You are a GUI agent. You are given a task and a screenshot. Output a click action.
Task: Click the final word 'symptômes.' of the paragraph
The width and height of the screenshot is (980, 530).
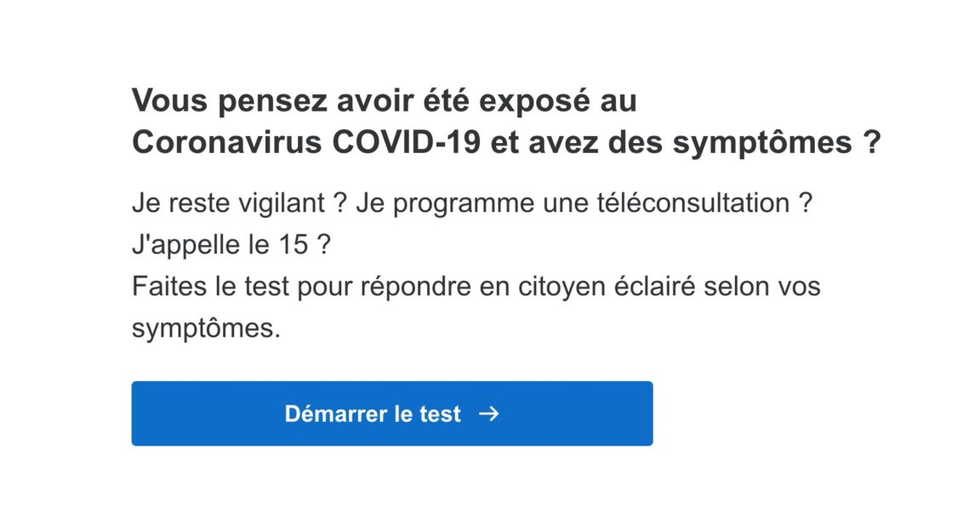[206, 328]
